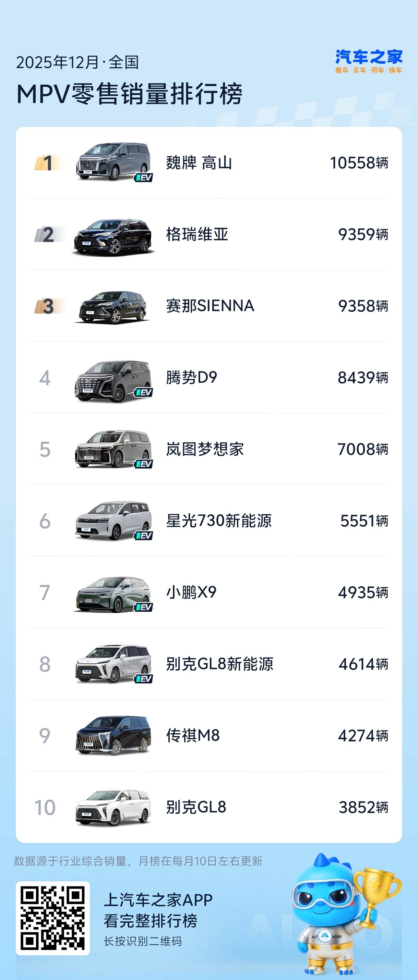Tap the 别克GL8 white car image
This screenshot has height=980, width=418.
coord(113,807)
